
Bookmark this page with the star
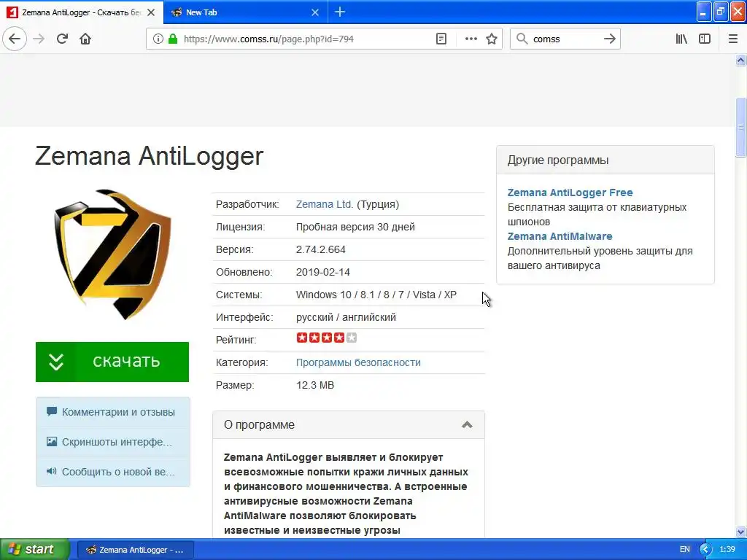click(x=492, y=39)
